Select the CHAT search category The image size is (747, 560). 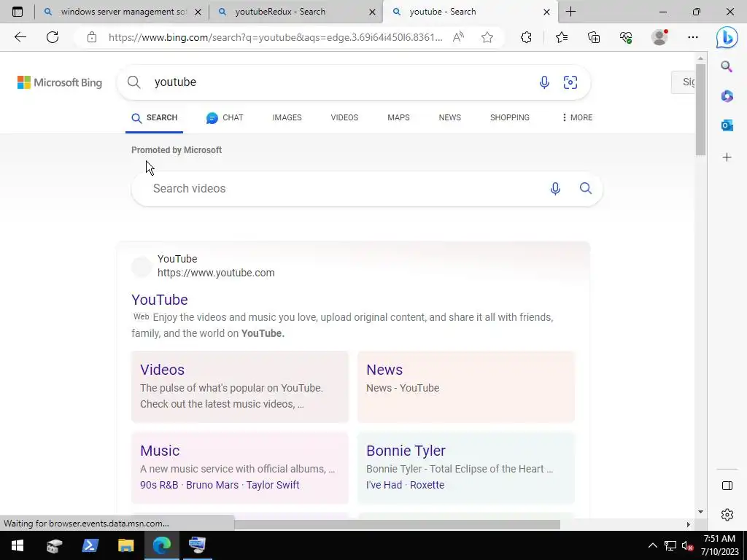tap(225, 117)
